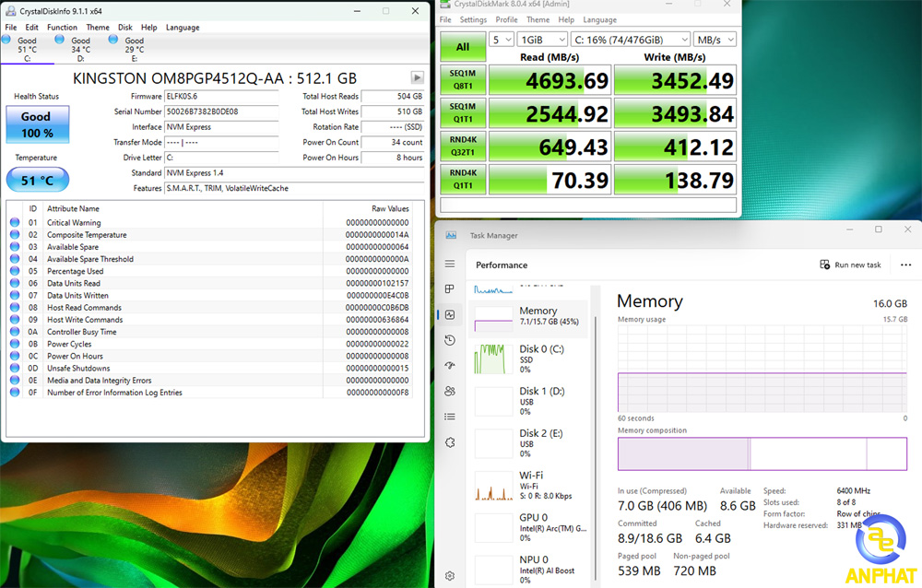
Task: Select the D: disk tab at 34 °C
Action: click(x=80, y=49)
